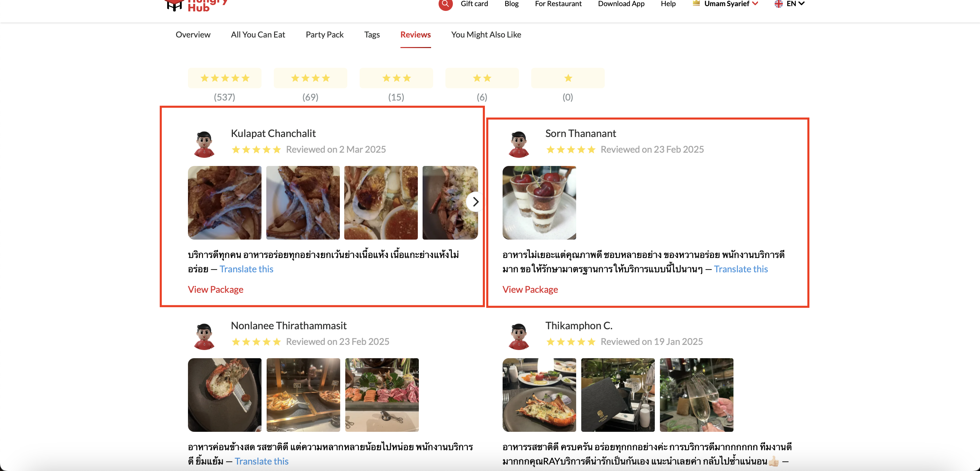Expand the EN language dropdown
980x471 pixels.
click(x=795, y=4)
